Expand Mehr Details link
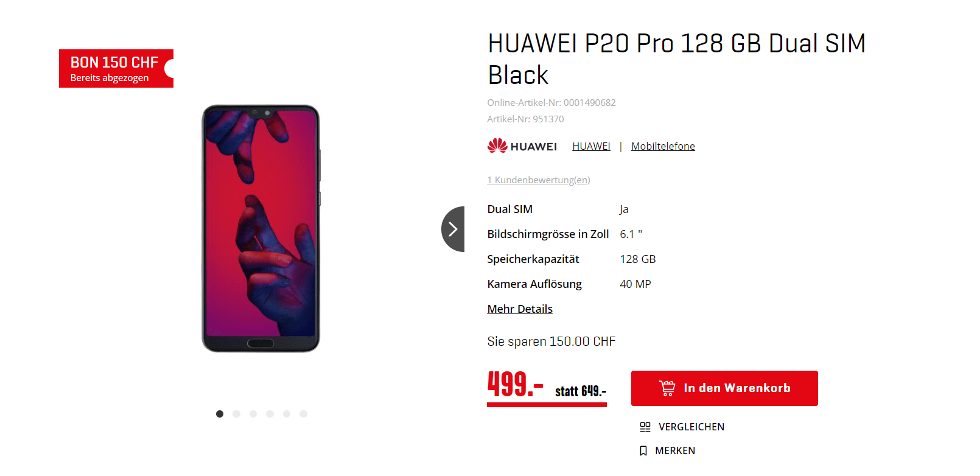 coord(520,309)
